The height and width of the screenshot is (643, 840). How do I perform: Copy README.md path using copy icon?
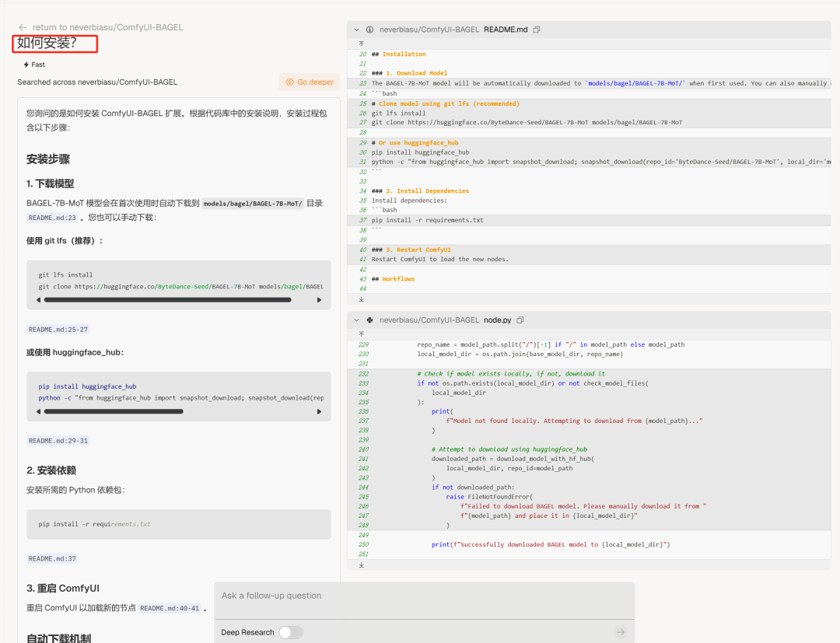coord(536,30)
